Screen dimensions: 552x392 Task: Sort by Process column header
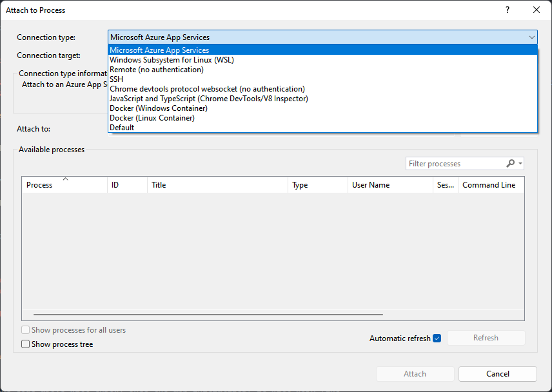coord(64,185)
